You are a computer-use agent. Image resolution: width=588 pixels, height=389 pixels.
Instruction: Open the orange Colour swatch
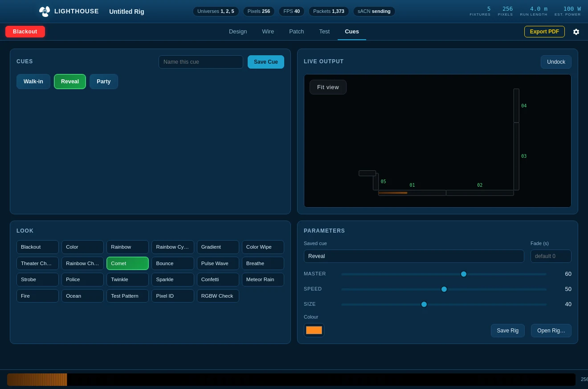point(314,330)
